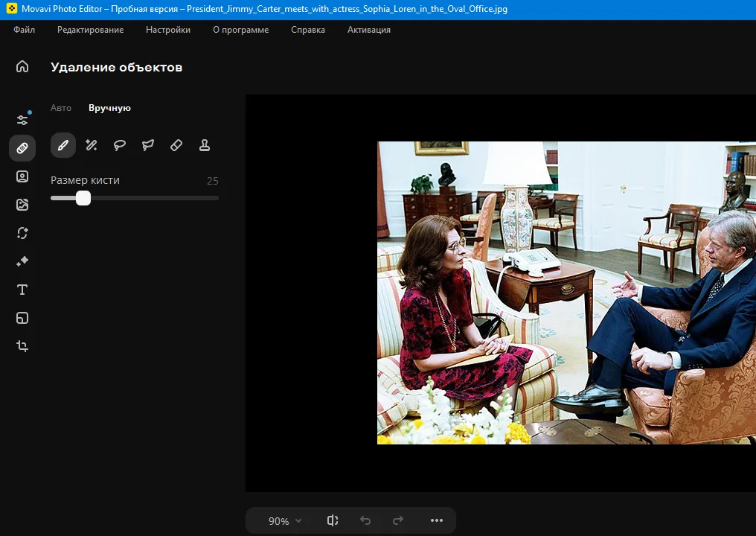Select the Polygonal lasso tool
Viewport: 756px width, 536px height.
pyautogui.click(x=148, y=145)
